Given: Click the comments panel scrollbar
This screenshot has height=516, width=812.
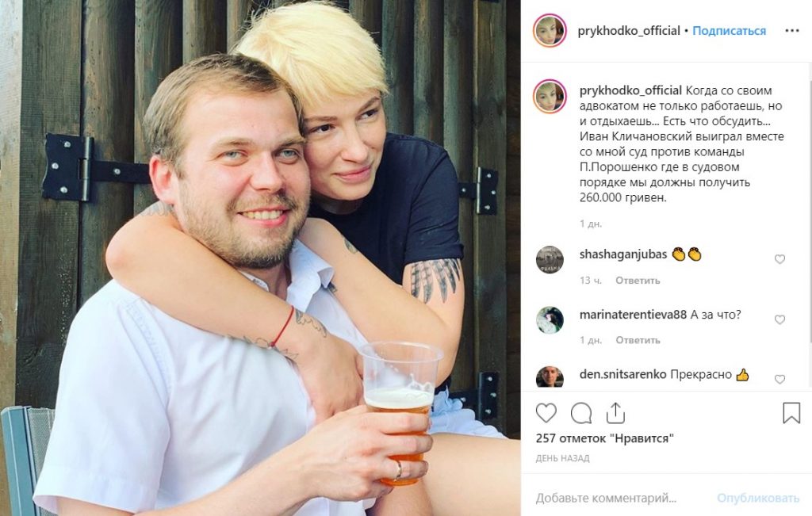Looking at the screenshot, I should coord(810,207).
